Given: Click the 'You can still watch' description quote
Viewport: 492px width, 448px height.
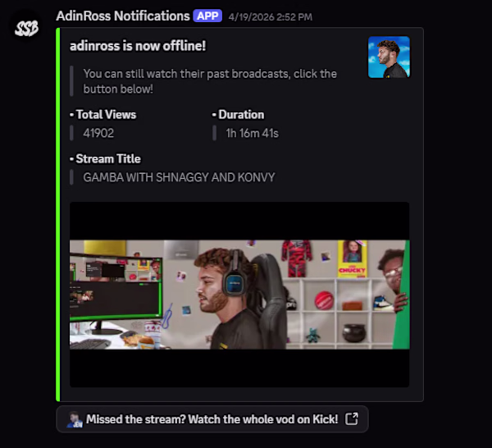Looking at the screenshot, I should click(210, 81).
